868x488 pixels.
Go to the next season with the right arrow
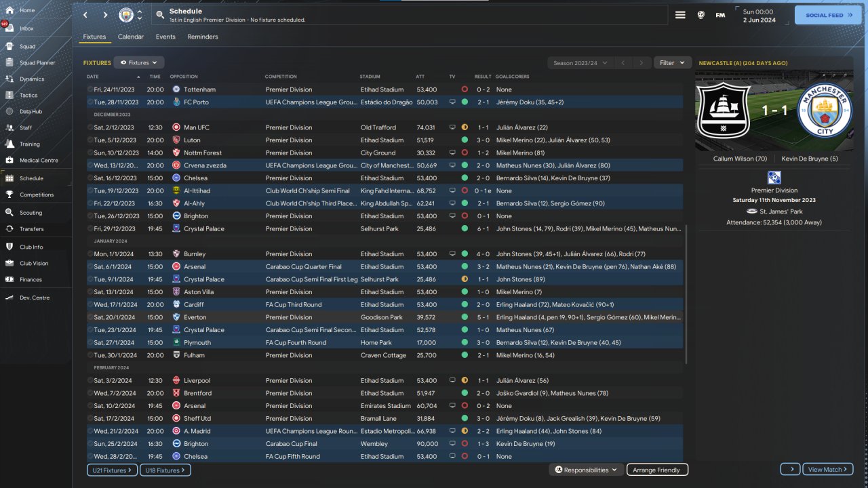point(642,63)
